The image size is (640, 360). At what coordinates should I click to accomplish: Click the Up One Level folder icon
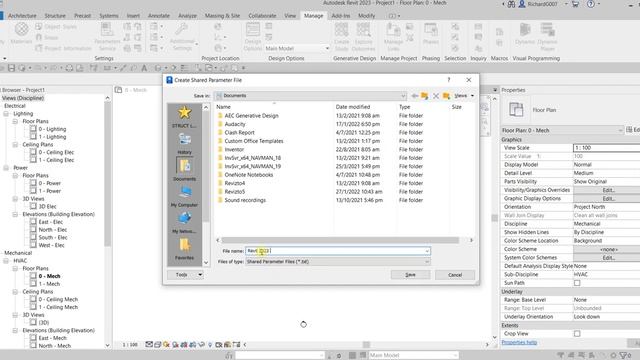(425, 96)
